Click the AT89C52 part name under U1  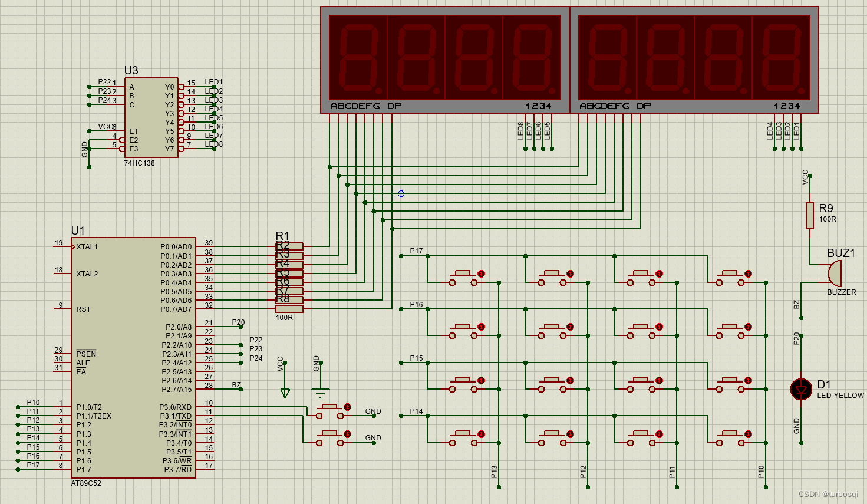click(x=86, y=483)
